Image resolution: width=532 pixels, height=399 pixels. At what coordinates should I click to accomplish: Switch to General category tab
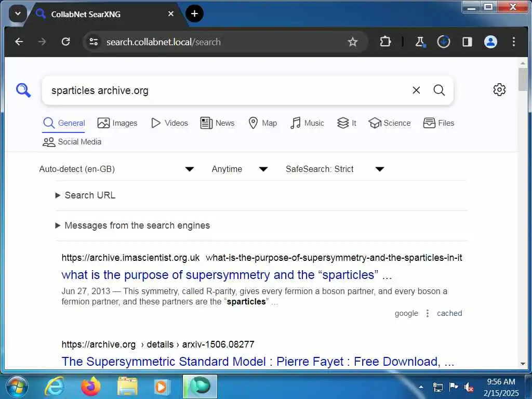(x=64, y=123)
